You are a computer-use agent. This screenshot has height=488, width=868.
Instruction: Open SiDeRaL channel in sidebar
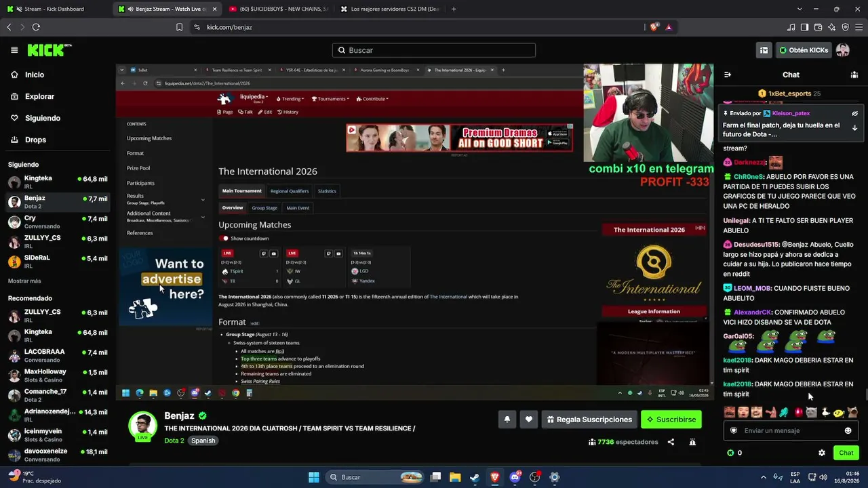click(x=57, y=262)
